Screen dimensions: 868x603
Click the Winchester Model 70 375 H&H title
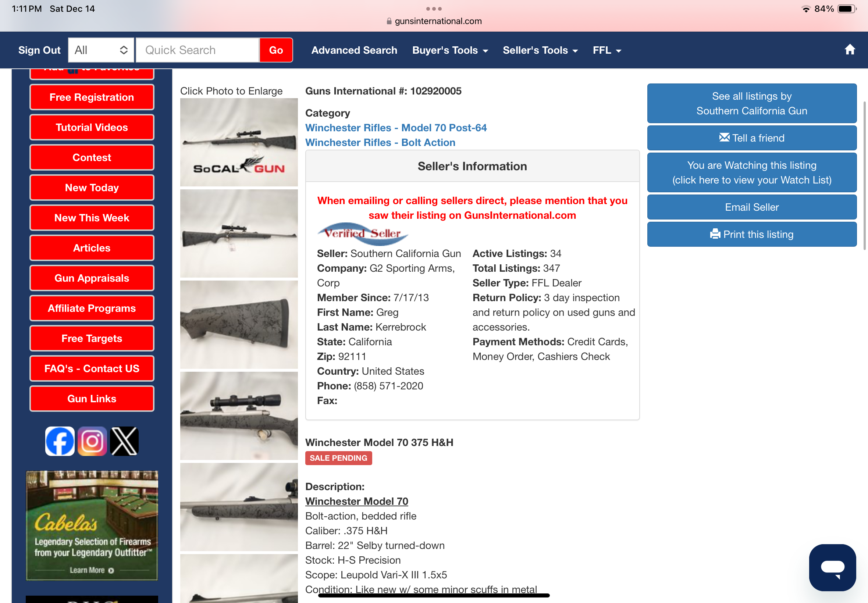point(379,442)
